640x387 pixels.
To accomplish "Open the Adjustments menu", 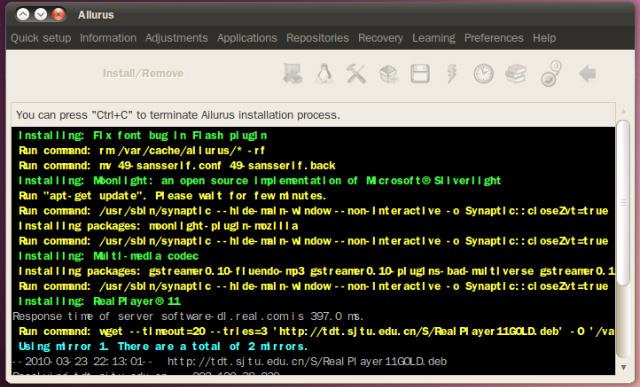I will click(176, 38).
